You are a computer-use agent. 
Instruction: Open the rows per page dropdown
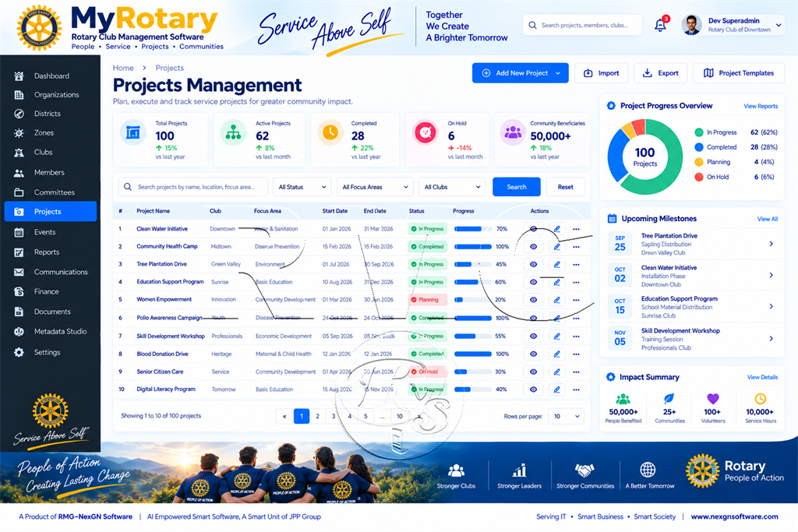(566, 416)
